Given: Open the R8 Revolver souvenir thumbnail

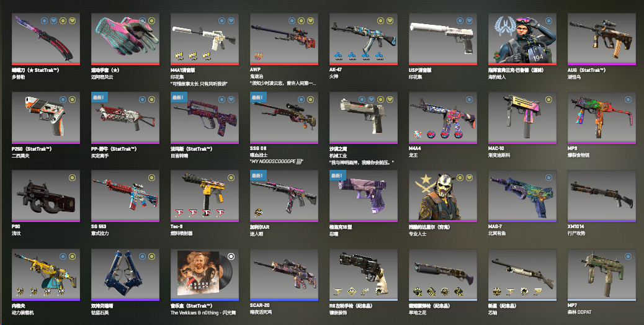Looking at the screenshot, I should (364, 274).
